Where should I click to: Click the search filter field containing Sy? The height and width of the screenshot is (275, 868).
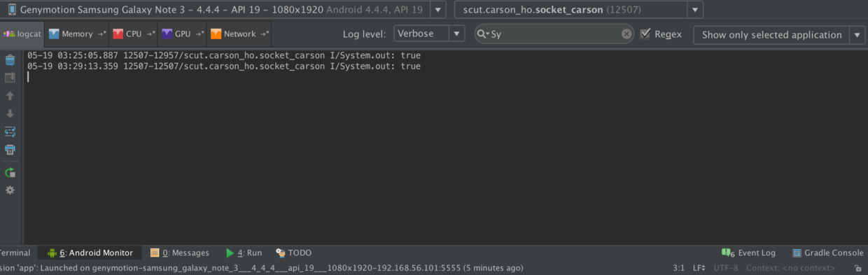555,34
